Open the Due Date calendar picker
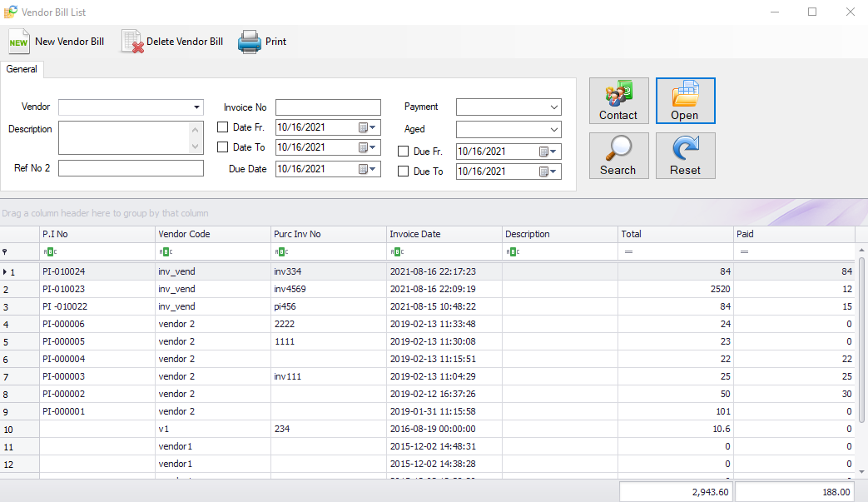 368,169
